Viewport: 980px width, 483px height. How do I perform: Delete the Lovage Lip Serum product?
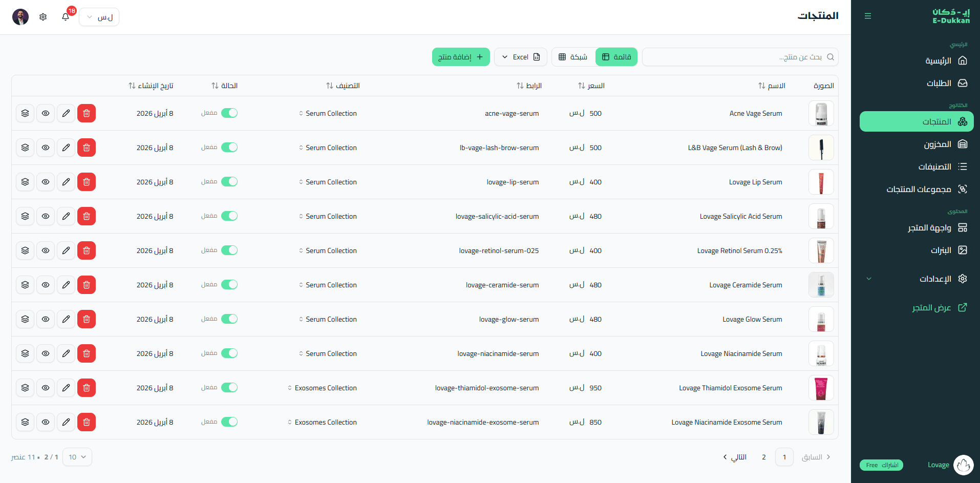(x=87, y=182)
